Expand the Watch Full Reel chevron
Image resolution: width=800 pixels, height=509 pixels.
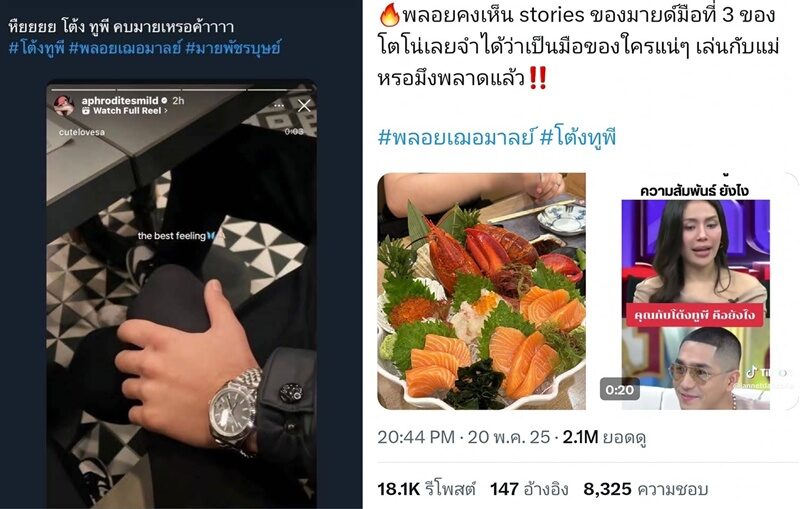pyautogui.click(x=165, y=111)
